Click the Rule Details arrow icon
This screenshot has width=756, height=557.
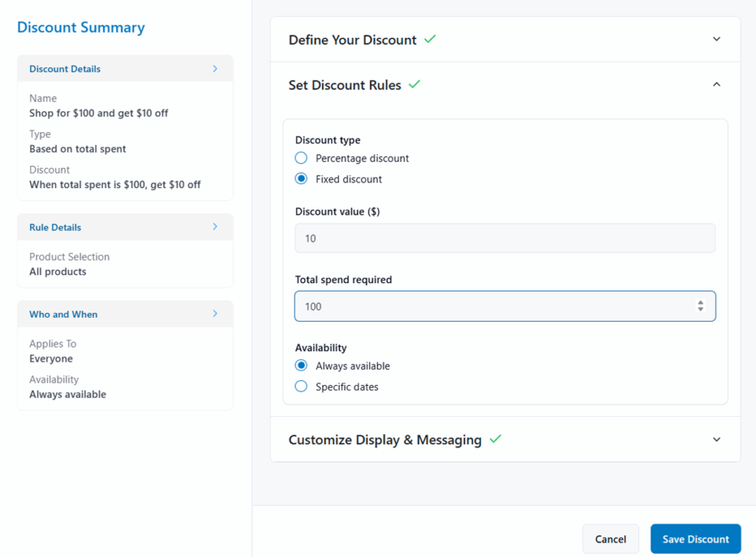(215, 227)
